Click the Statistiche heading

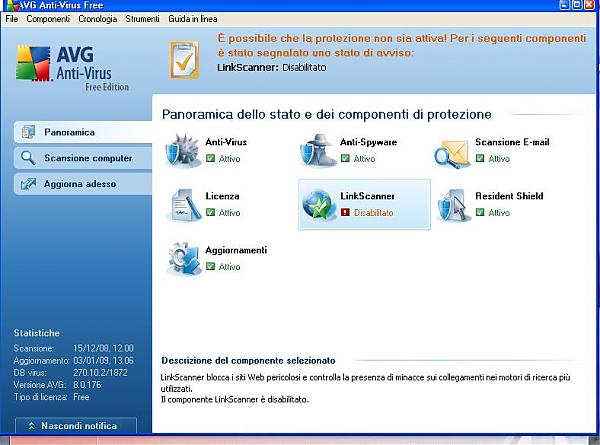pos(37,333)
